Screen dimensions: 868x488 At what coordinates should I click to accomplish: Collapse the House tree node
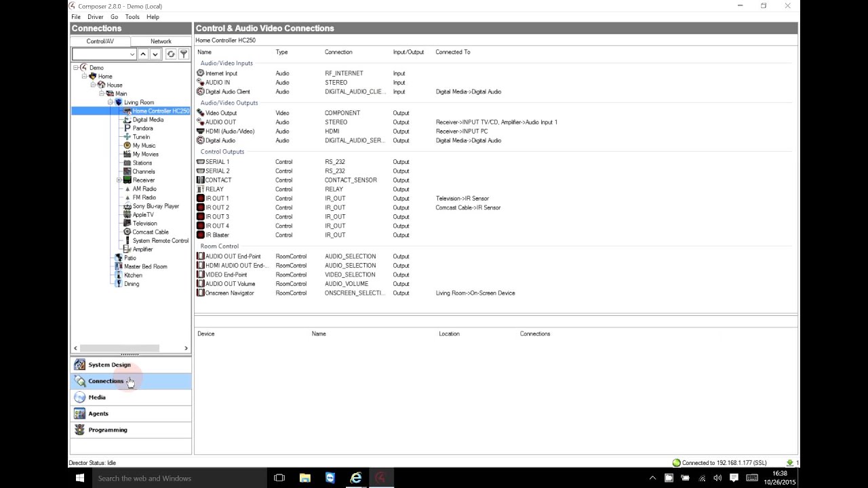tap(93, 85)
